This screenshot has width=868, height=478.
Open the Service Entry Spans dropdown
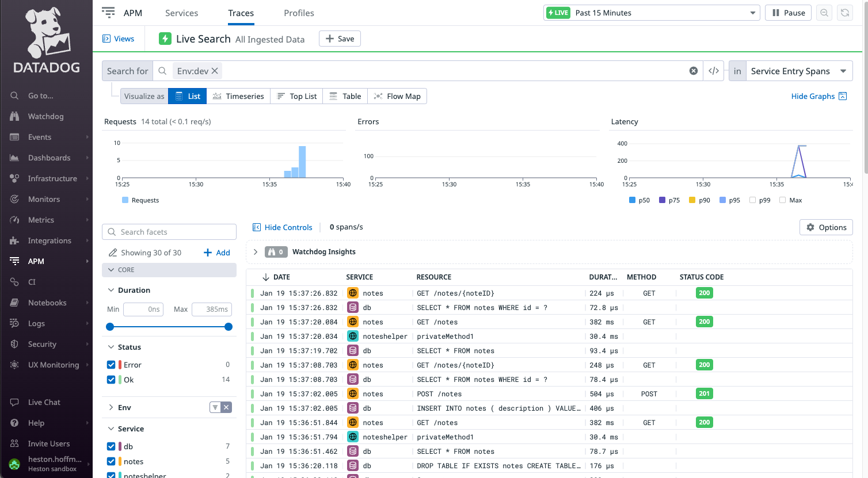click(798, 71)
